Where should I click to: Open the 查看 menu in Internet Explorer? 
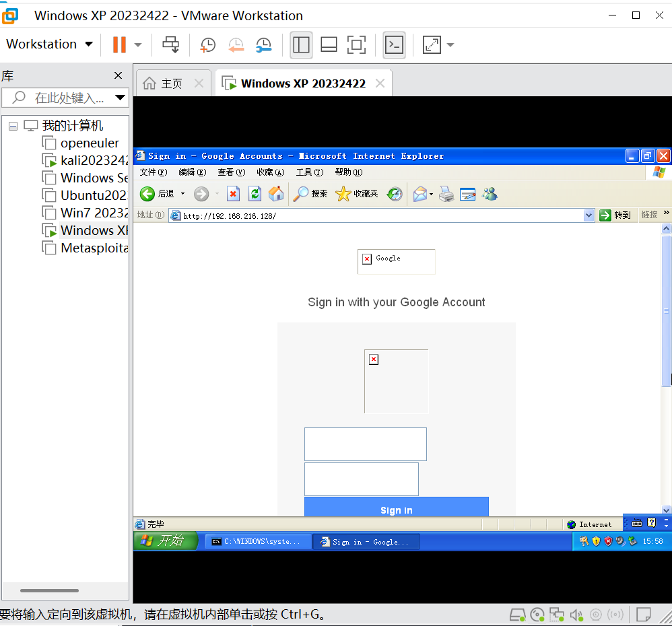232,172
